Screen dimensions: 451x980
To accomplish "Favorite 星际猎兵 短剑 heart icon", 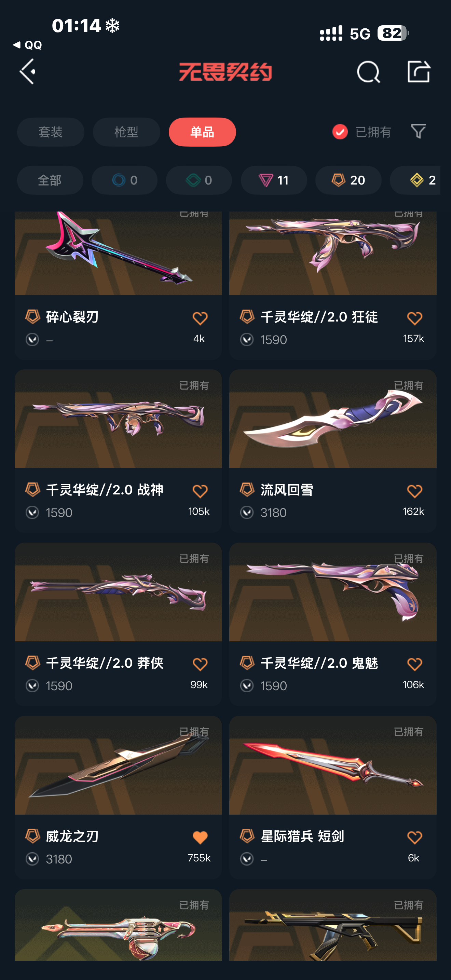I will tap(414, 837).
